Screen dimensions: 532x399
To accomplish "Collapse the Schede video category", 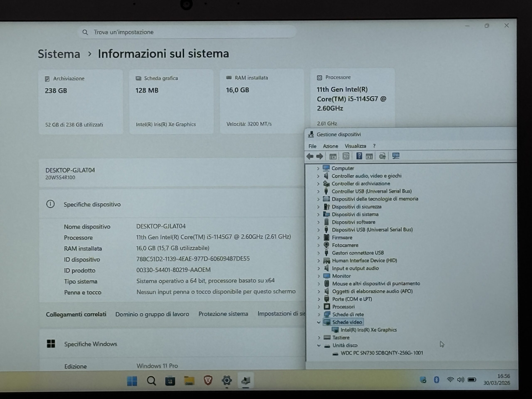I will pyautogui.click(x=319, y=322).
